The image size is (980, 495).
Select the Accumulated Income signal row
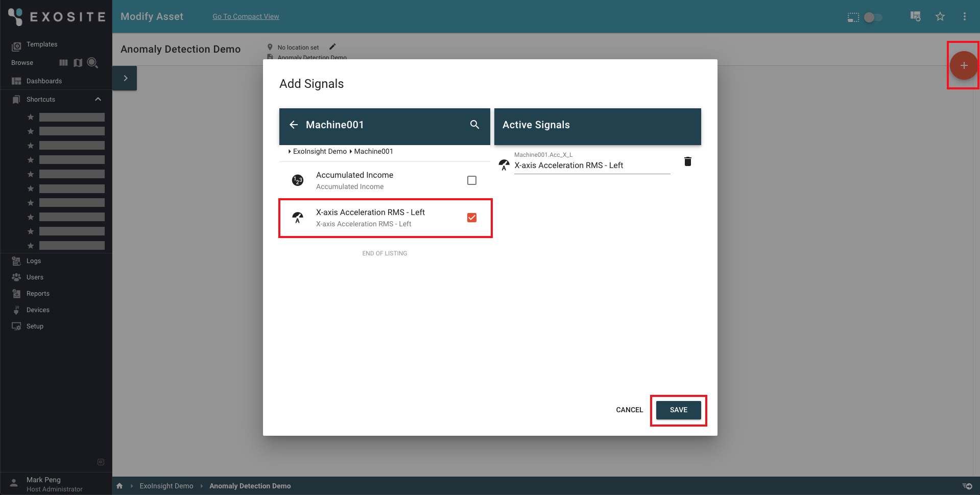[x=385, y=180]
